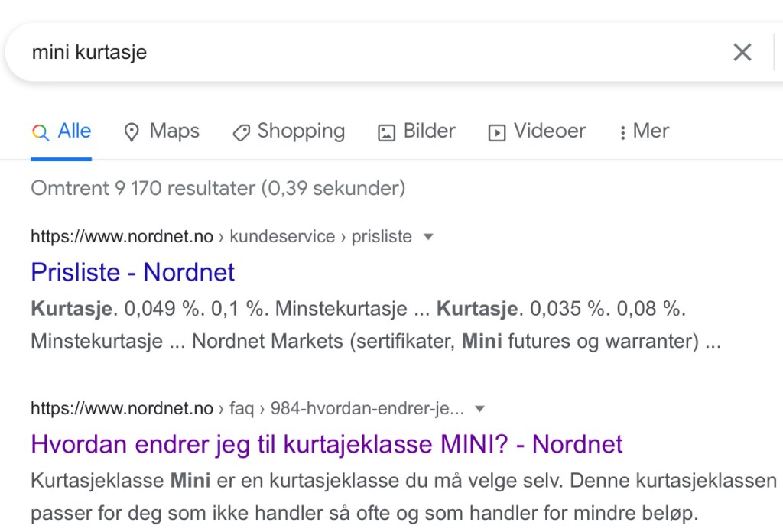Select the Shopping tab label

click(x=301, y=131)
